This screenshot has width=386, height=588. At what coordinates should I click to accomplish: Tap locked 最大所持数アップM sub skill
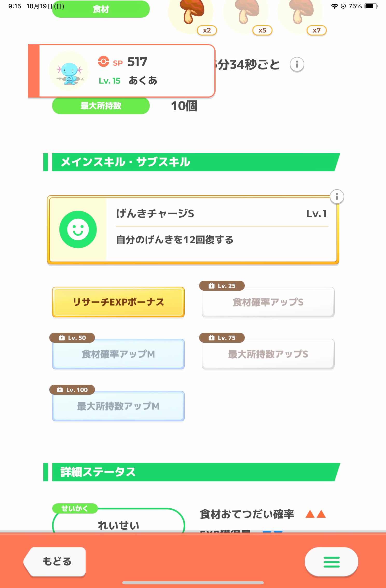pos(118,406)
